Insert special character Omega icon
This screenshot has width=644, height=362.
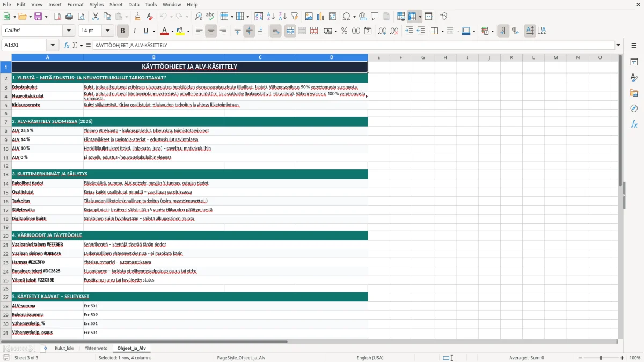(346, 17)
